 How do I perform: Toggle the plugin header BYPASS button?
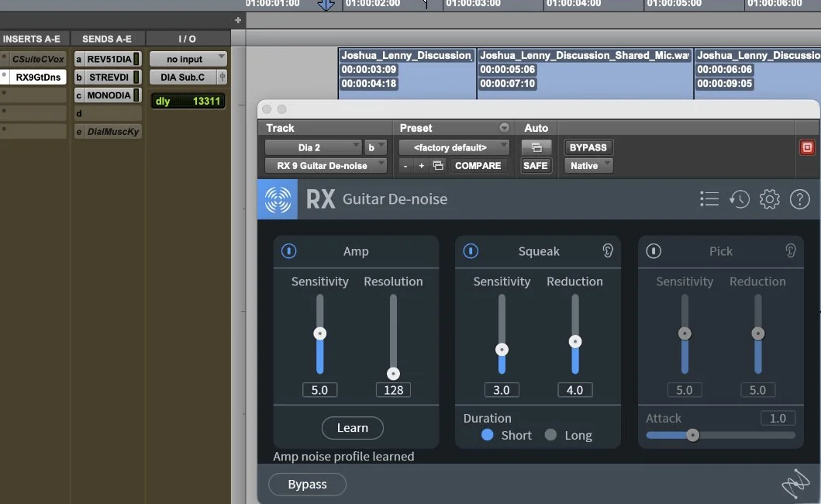pyautogui.click(x=588, y=148)
